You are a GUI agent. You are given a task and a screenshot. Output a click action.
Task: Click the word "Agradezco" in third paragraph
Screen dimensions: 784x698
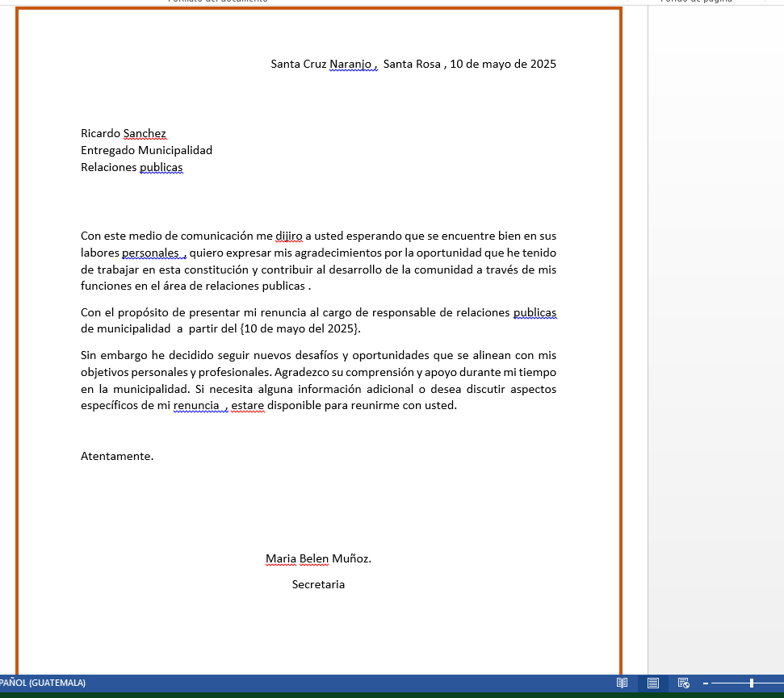[301, 372]
